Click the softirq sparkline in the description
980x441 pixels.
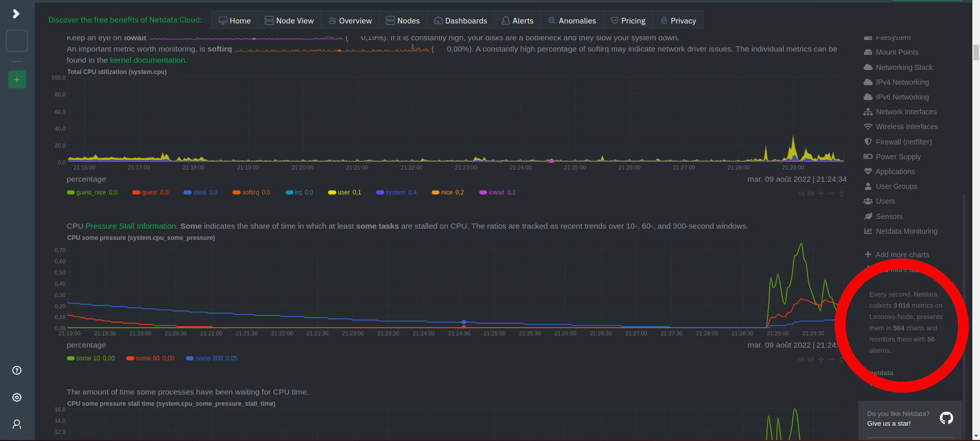pyautogui.click(x=332, y=49)
